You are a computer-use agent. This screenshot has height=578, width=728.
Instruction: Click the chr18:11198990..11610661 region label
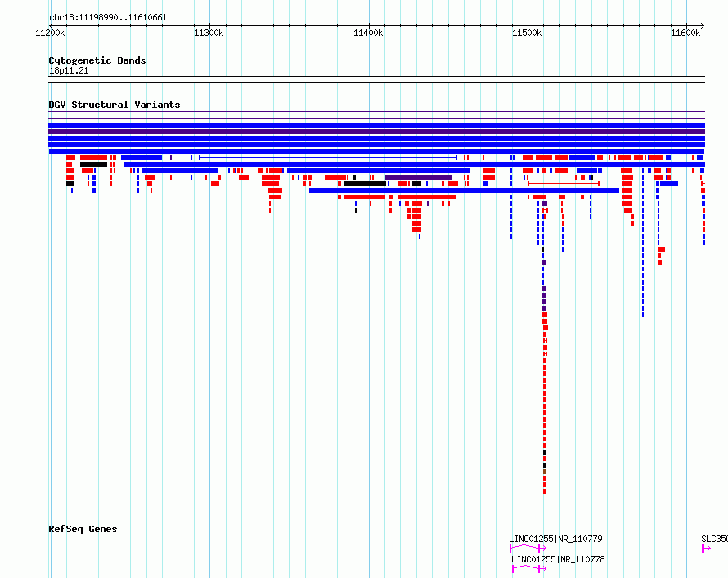click(x=108, y=18)
